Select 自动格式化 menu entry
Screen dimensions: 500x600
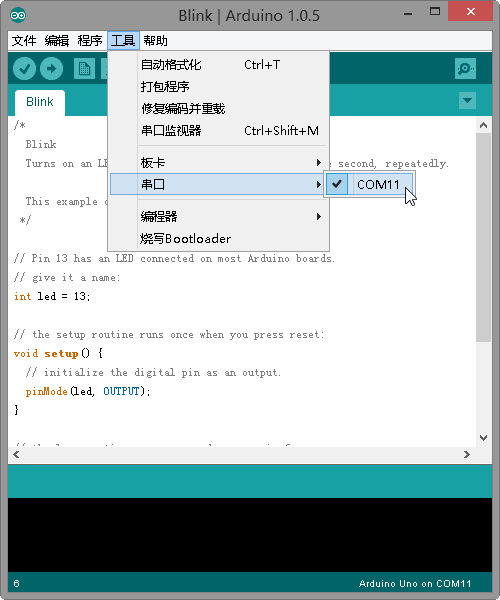pos(218,65)
